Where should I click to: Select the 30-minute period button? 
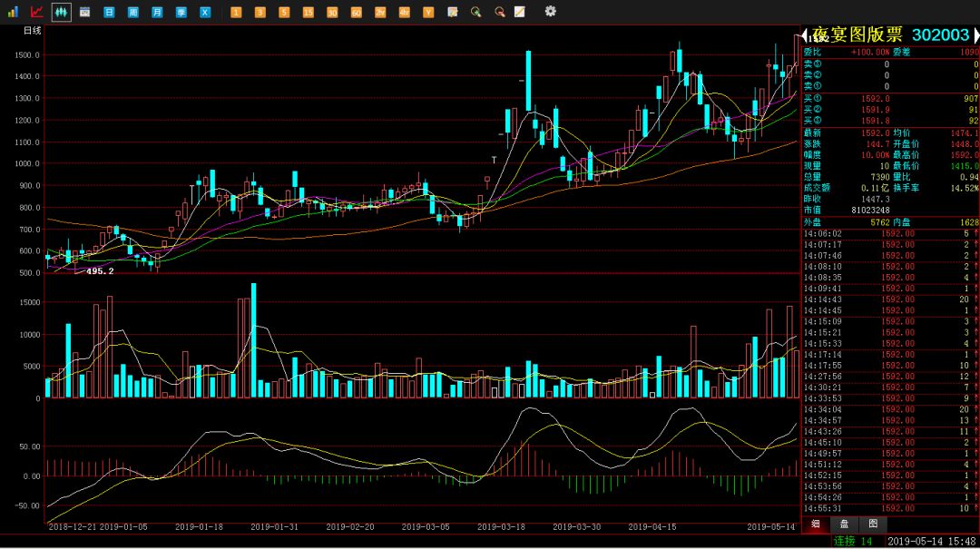click(x=332, y=12)
